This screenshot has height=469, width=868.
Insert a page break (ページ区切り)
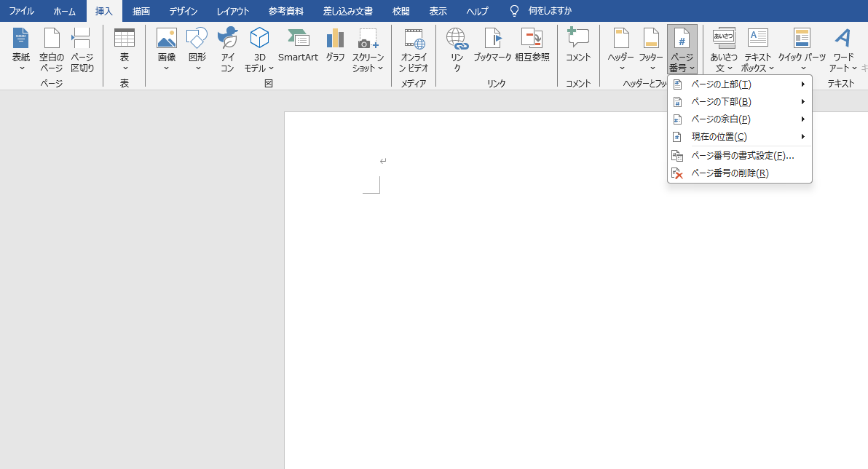pyautogui.click(x=82, y=50)
